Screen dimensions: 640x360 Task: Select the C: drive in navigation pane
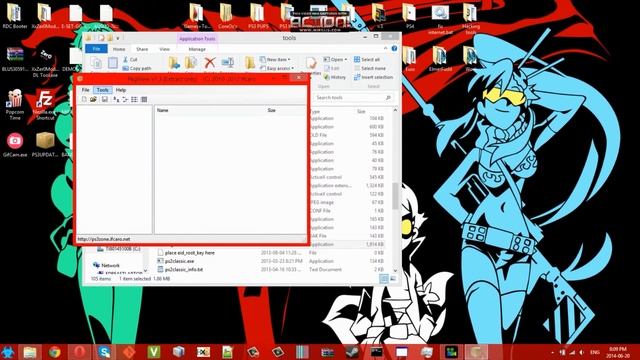click(119, 249)
